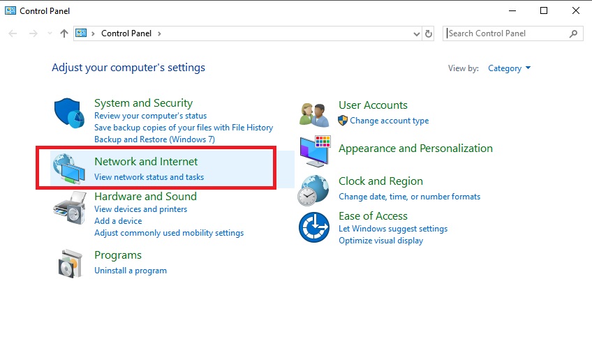This screenshot has width=592, height=364.
Task: Click the Network and Internet globe icon
Action: pyautogui.click(x=69, y=168)
